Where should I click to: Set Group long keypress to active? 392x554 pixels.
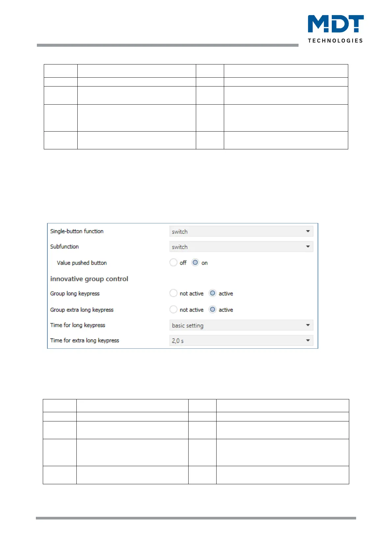click(x=213, y=293)
